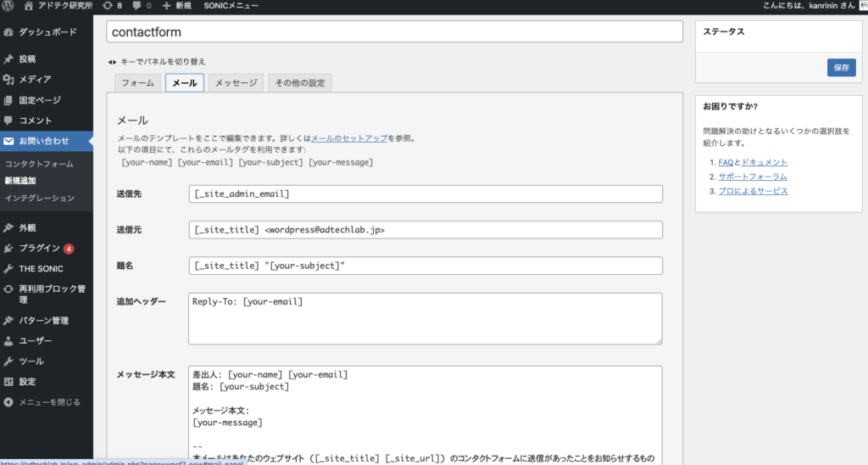Viewport: 868px width, 465px height.
Task: Click the 追加ヘッダー textarea
Action: click(425, 318)
